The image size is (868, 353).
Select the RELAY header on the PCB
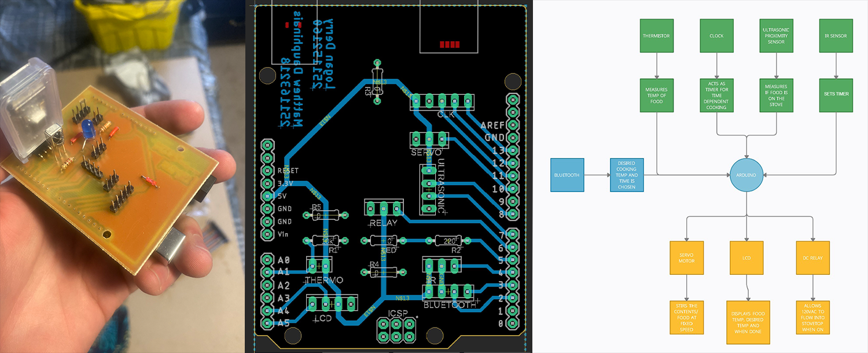(383, 208)
